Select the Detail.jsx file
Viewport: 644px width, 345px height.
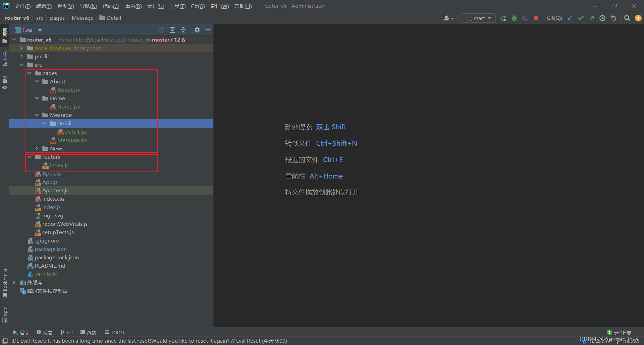(76, 132)
